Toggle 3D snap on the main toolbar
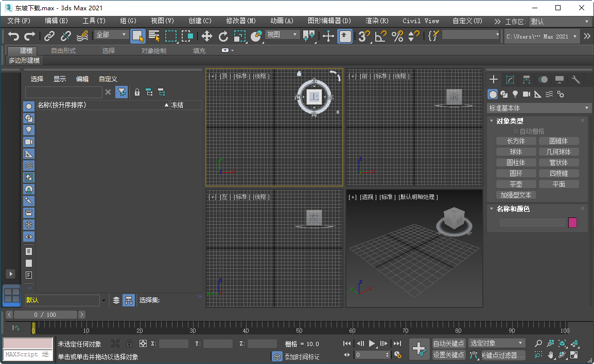 [363, 36]
